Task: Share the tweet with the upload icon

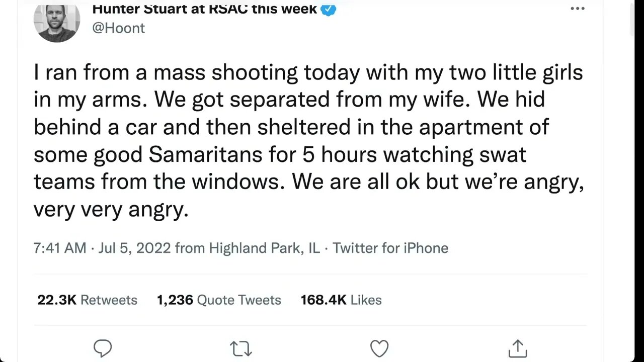Action: [x=517, y=348]
